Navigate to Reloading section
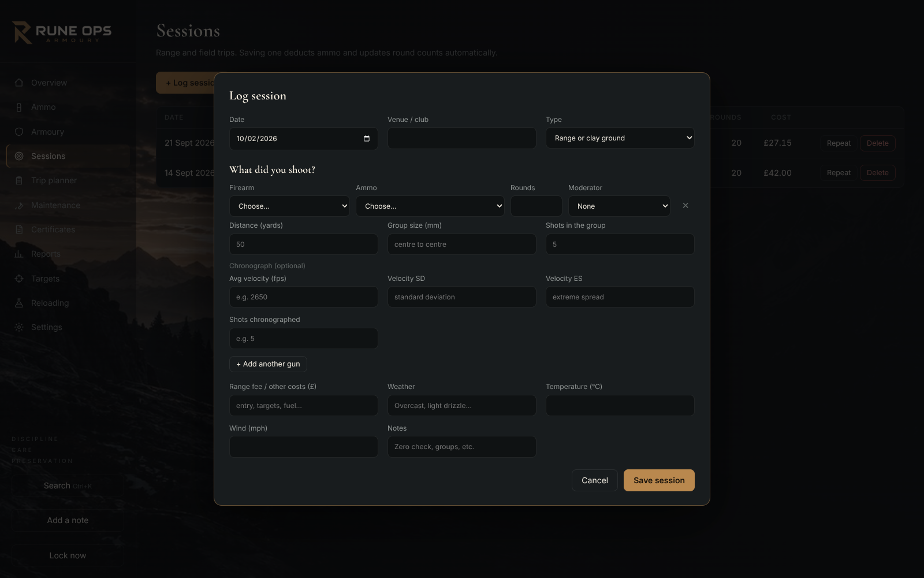Image resolution: width=924 pixels, height=578 pixels. (x=68, y=303)
